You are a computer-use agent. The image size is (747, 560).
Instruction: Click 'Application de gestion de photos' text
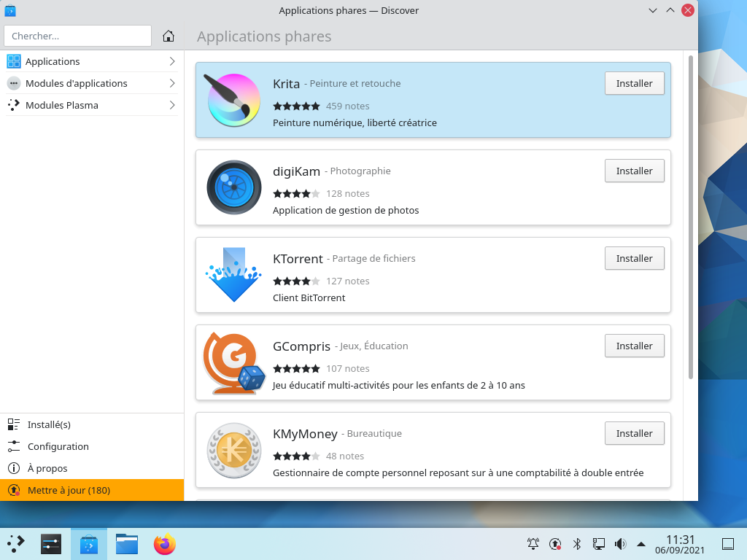(x=346, y=211)
